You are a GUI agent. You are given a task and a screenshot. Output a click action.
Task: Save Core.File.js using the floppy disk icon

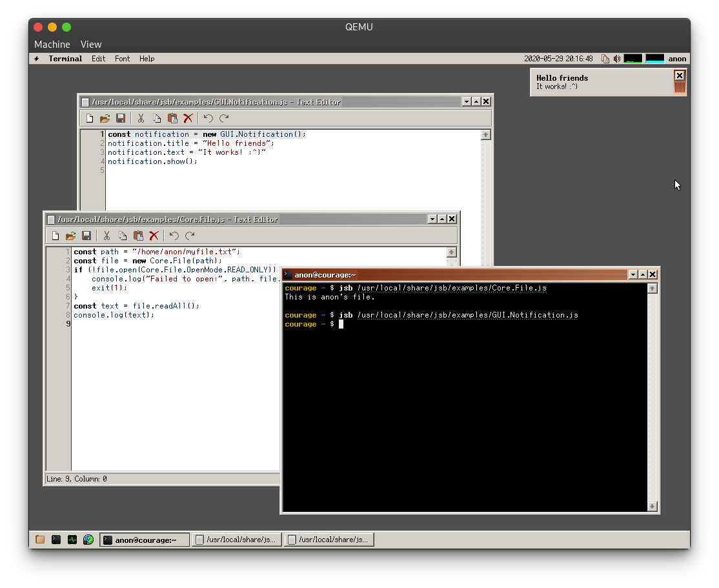pyautogui.click(x=86, y=236)
